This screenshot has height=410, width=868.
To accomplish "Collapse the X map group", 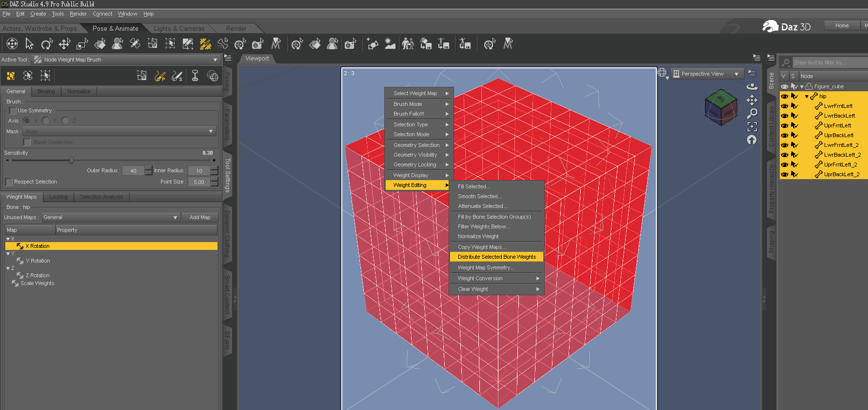I will point(8,239).
